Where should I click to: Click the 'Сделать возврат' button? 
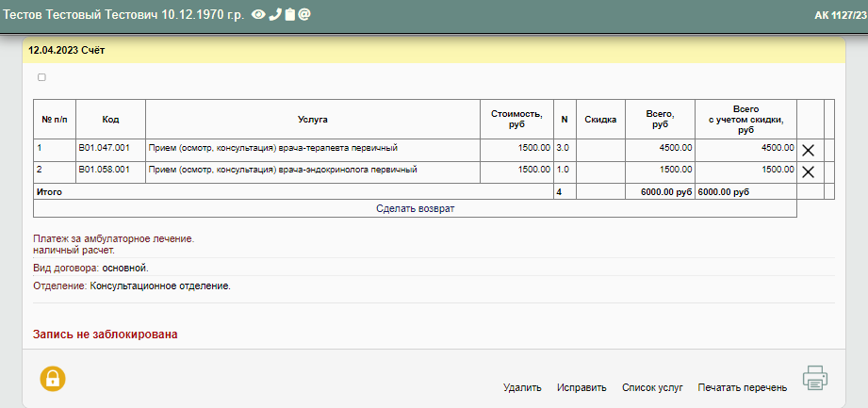[415, 208]
